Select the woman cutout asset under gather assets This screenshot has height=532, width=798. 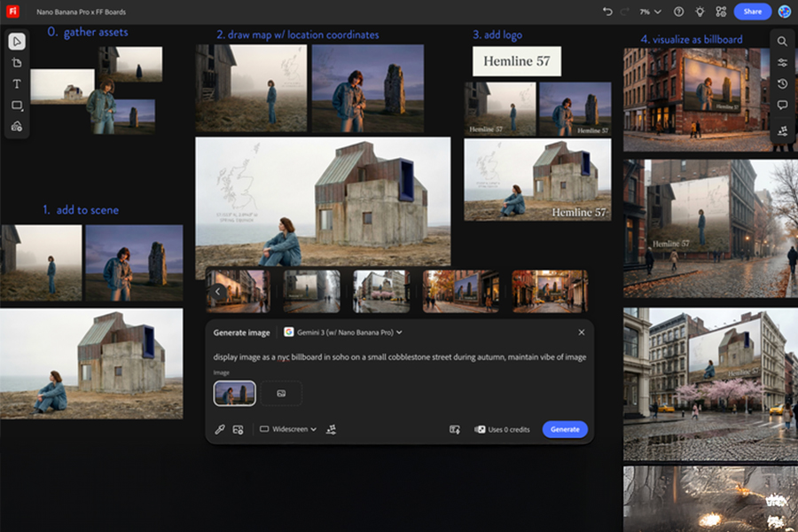click(x=102, y=106)
